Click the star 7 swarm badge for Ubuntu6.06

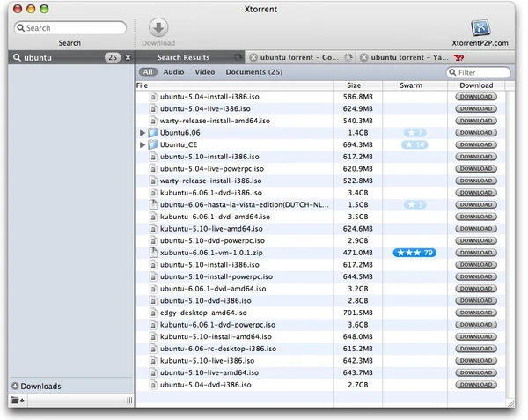pos(414,133)
